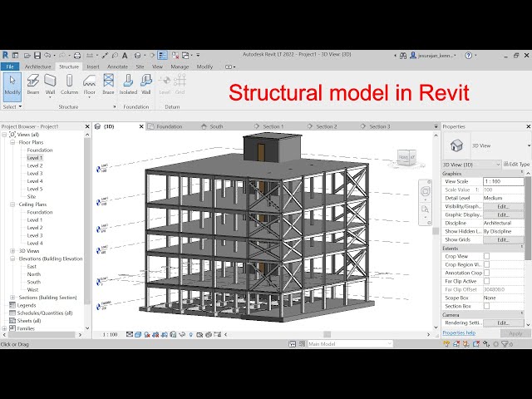Click the Switch Windows icon
The width and height of the screenshot is (532, 399).
click(x=185, y=56)
